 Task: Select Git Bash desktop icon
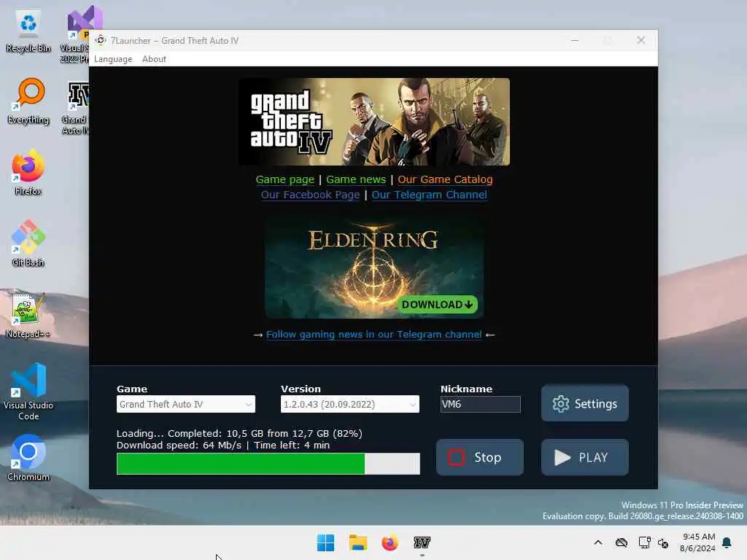point(28,244)
